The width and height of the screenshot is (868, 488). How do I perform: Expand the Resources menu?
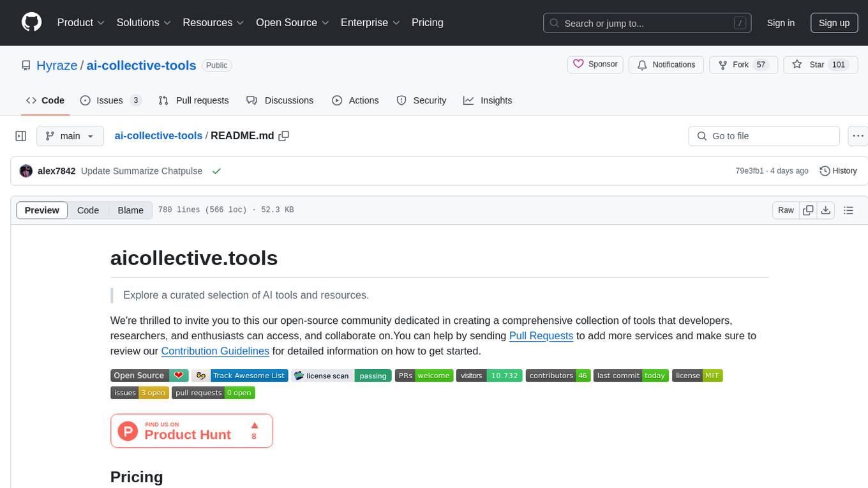[213, 22]
